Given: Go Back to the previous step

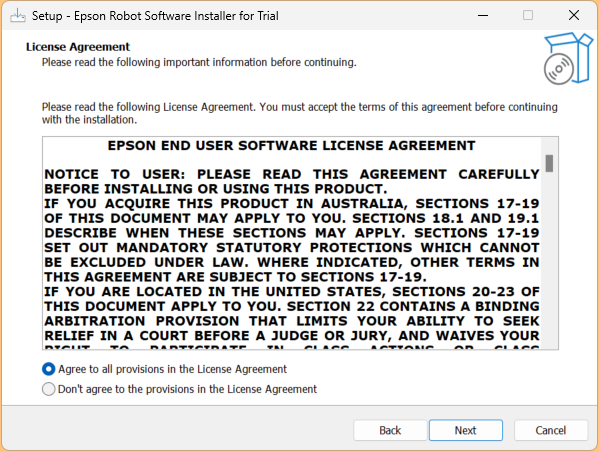Looking at the screenshot, I should pos(390,430).
